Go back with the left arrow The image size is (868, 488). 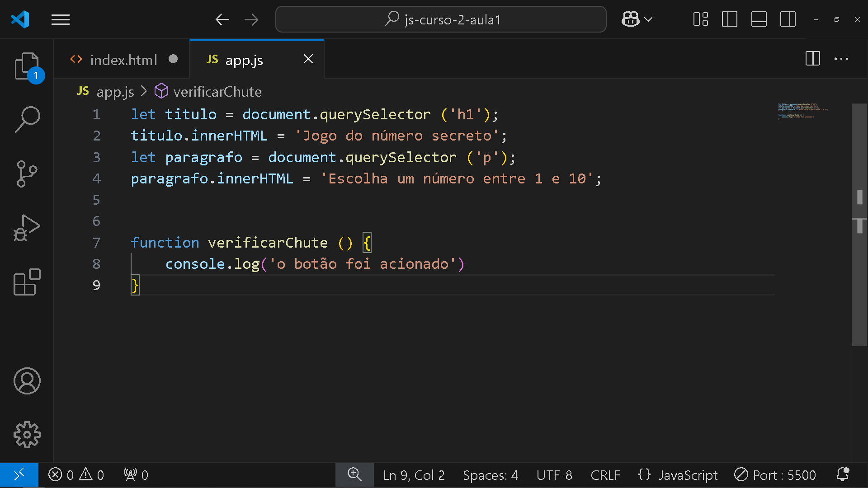[222, 19]
